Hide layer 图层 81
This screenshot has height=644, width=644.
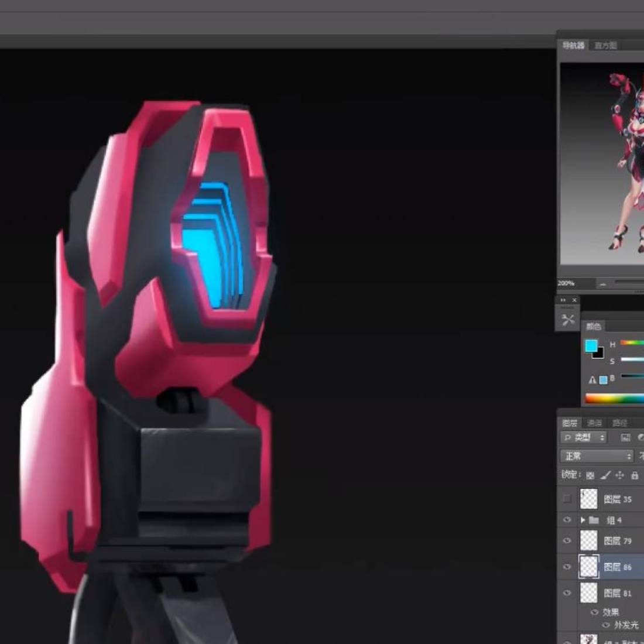pos(567,592)
